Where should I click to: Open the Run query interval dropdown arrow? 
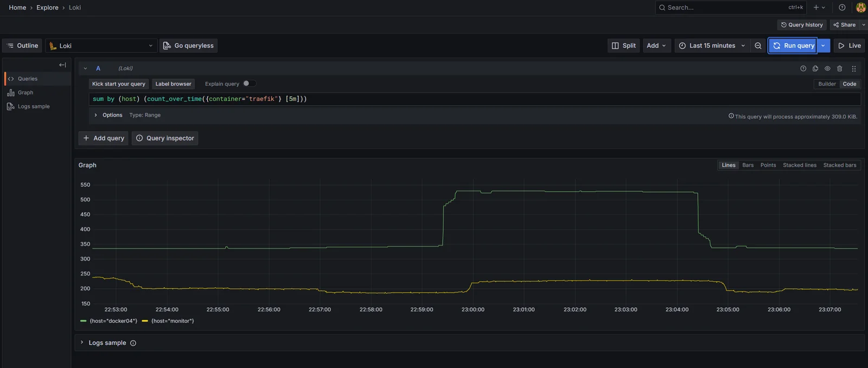click(823, 46)
